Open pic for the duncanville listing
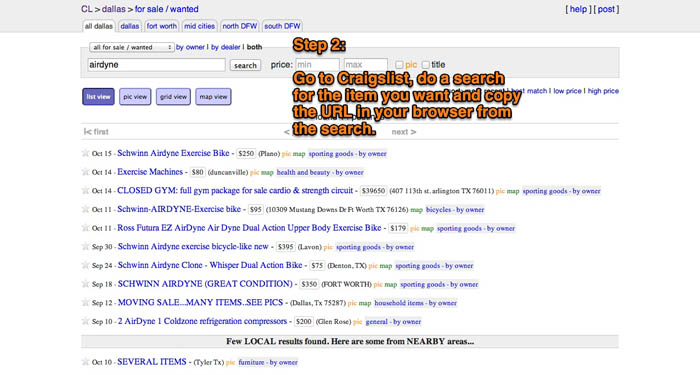The image size is (700, 375). click(x=254, y=172)
